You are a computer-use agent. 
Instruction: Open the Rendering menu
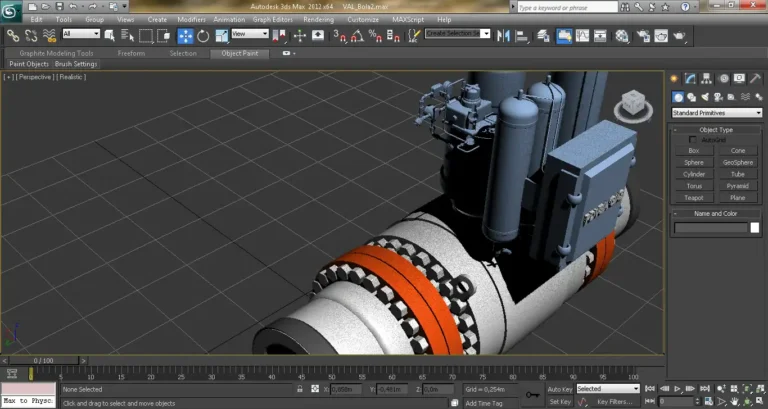[x=319, y=19]
